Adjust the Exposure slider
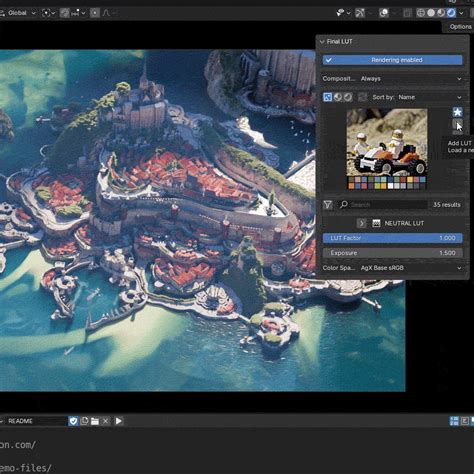 pos(392,253)
